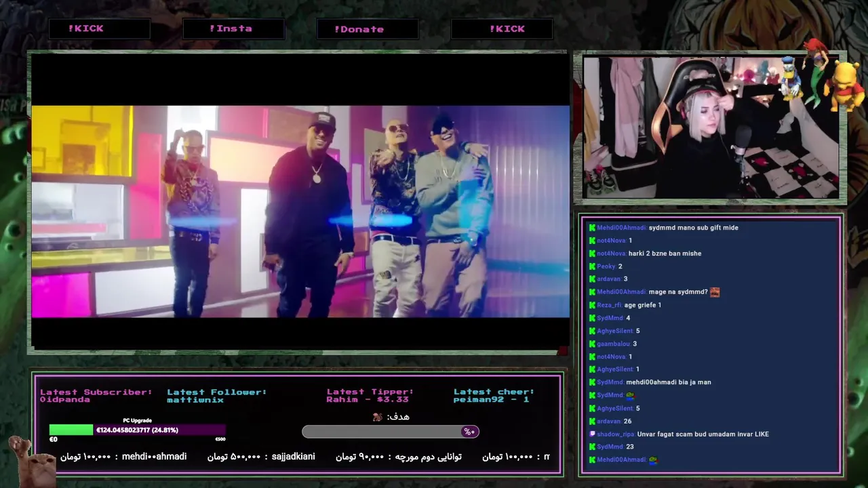Click the username shadow_ripa in chat

[616, 434]
